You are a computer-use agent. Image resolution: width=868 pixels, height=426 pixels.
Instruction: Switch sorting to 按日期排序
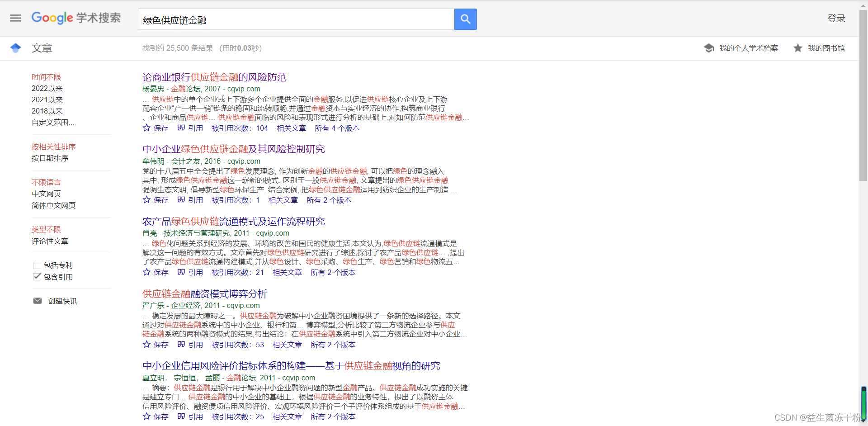50,158
